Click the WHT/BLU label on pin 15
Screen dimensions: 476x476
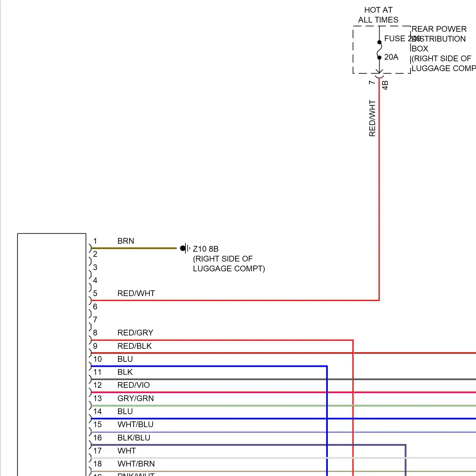click(x=136, y=424)
